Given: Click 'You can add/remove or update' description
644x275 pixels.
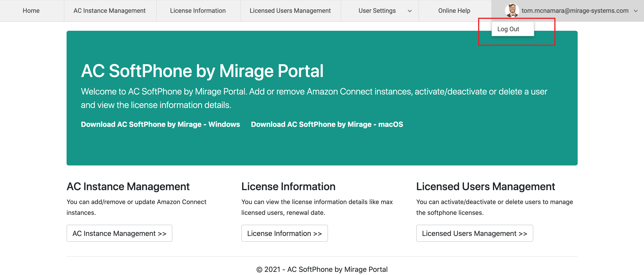Looking at the screenshot, I should click(136, 207).
